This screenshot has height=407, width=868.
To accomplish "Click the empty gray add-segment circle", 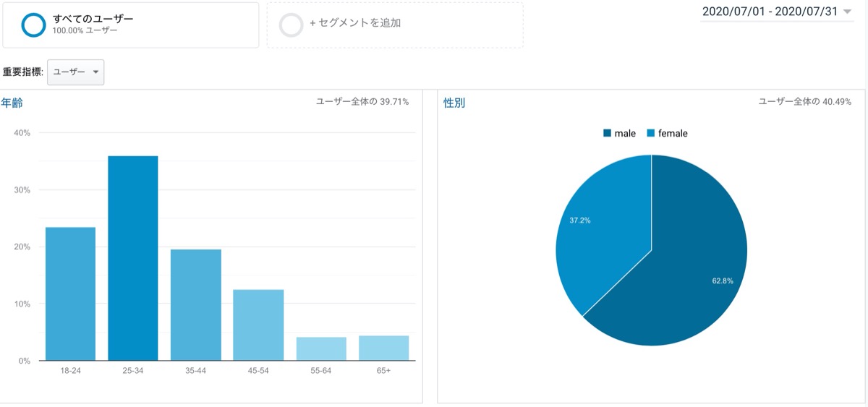I will 291,25.
